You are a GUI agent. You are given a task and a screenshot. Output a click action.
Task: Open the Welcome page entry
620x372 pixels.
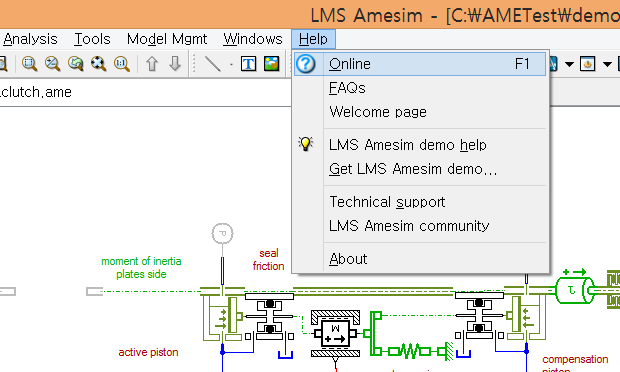420,112
